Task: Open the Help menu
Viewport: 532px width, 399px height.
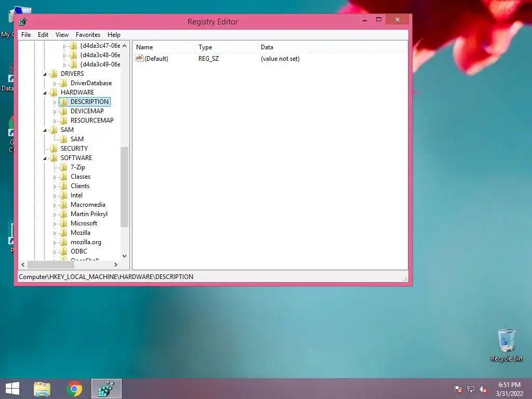Action: [114, 35]
